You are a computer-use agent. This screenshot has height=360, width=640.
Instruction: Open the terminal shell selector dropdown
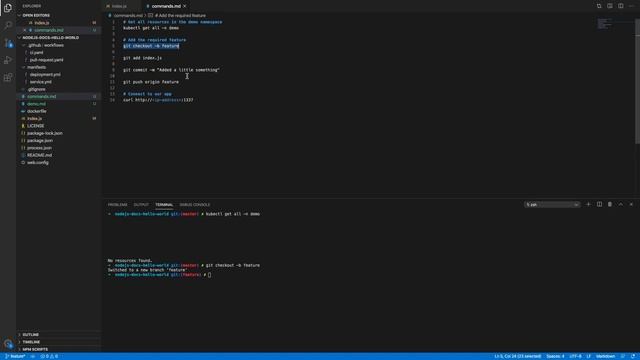tap(552, 204)
